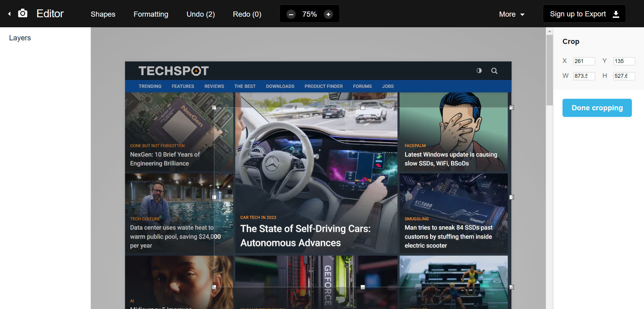
Task: Click the canvas vertical scrollbar thumb
Action: point(549,70)
